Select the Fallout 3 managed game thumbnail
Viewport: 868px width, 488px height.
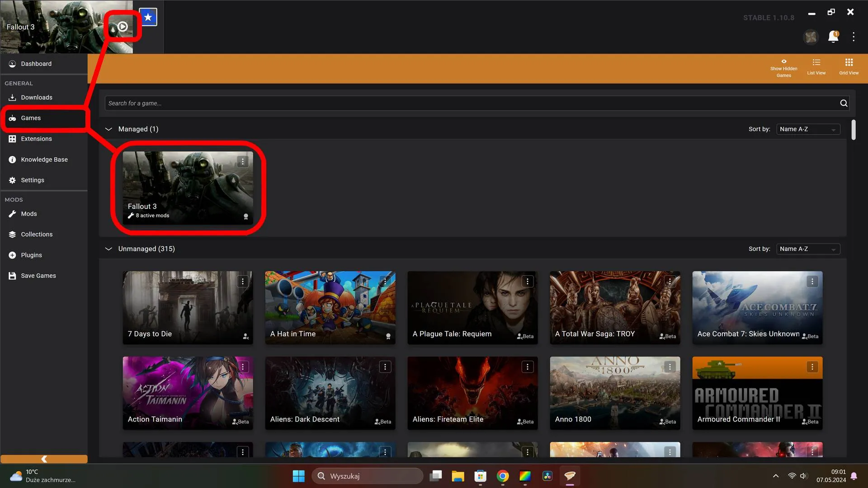pos(188,188)
